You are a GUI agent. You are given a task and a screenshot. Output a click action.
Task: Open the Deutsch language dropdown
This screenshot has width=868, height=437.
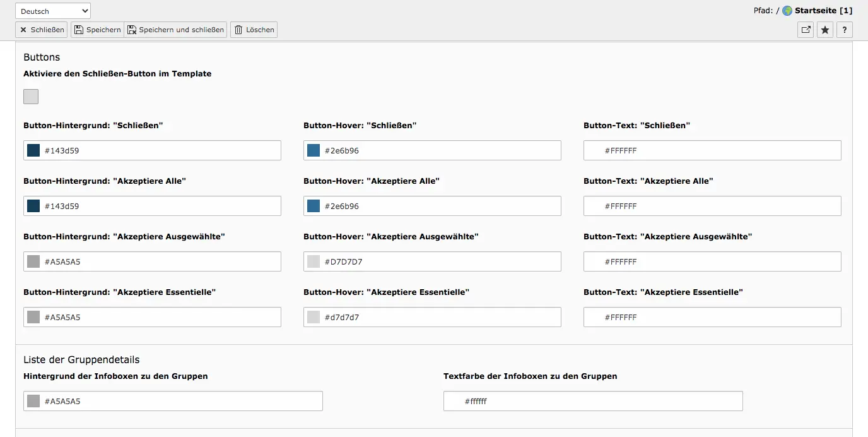[x=53, y=11]
